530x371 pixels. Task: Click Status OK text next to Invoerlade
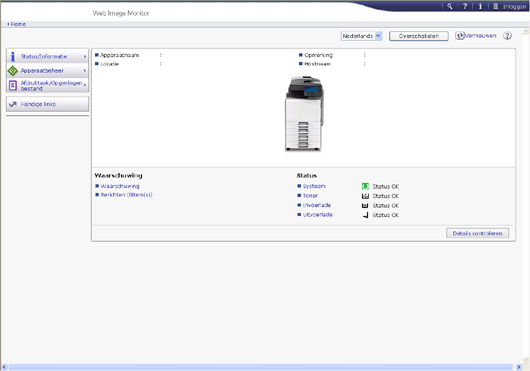pyautogui.click(x=386, y=205)
